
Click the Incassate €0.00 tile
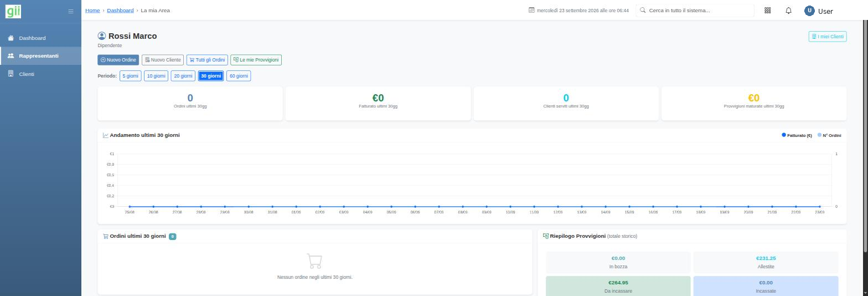[x=766, y=286]
